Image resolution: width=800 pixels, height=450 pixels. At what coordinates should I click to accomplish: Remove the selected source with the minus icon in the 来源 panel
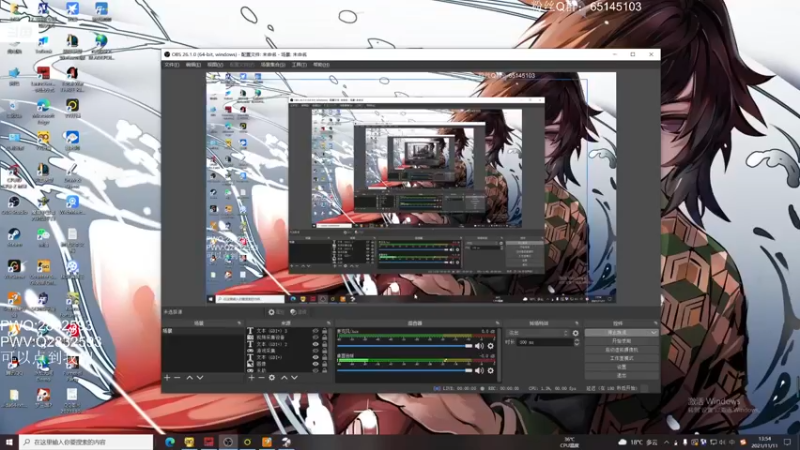[x=261, y=378]
